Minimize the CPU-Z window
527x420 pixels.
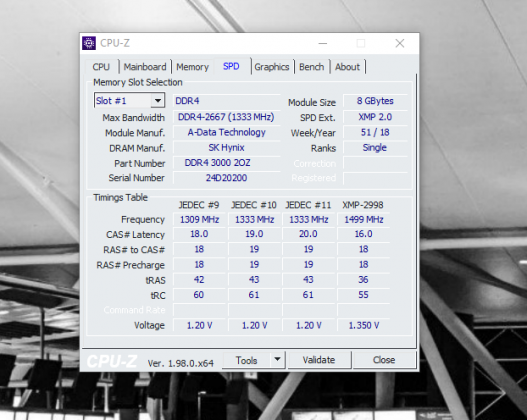click(323, 43)
